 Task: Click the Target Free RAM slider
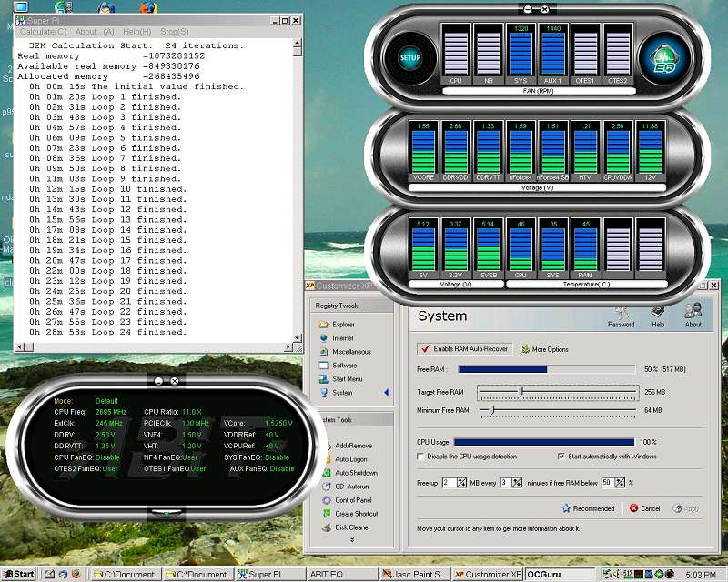click(x=558, y=392)
